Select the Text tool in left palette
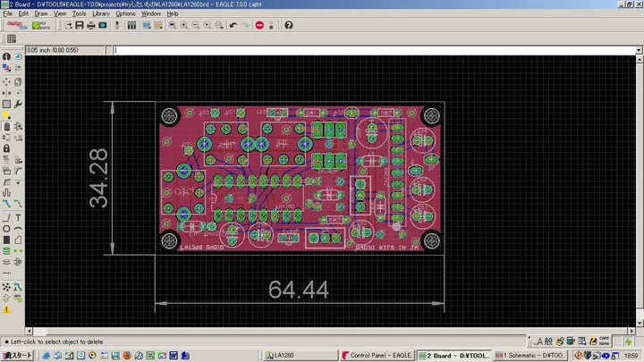644x362 pixels. 20,218
